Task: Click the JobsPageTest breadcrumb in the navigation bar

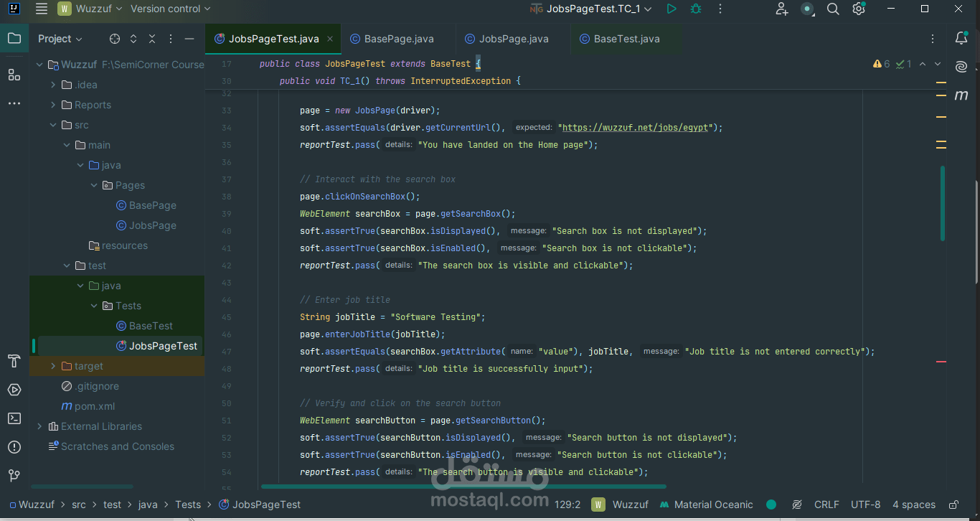Action: pos(260,504)
